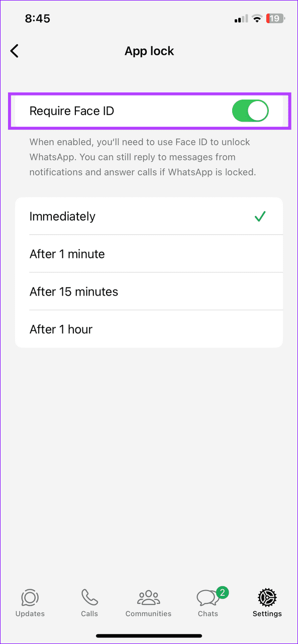
Task: Tap the Wi-Fi icon in status bar
Action: (257, 18)
